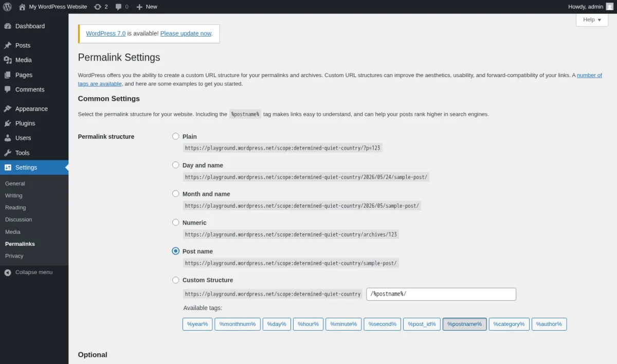617x364 pixels.
Task: Select the Month and name radio button
Action: click(x=176, y=194)
